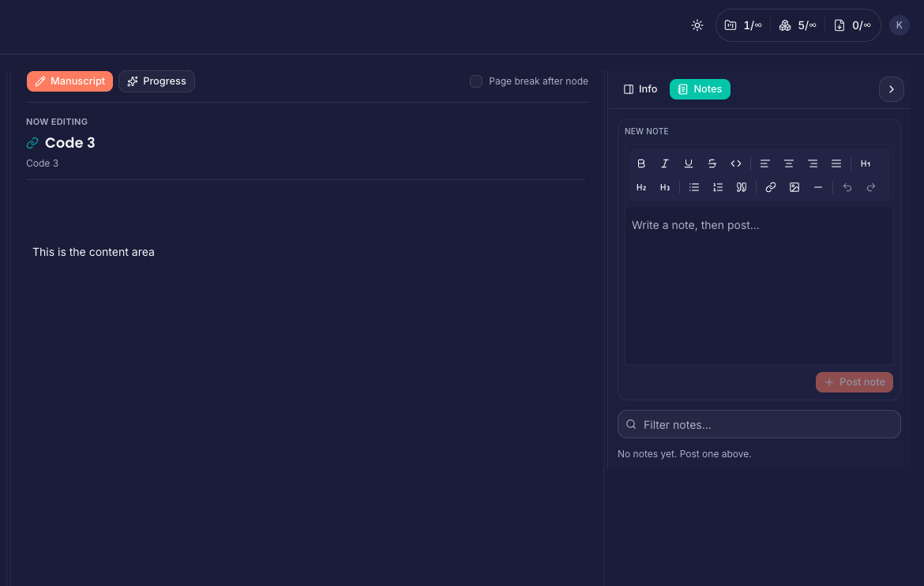
Task: Click the Post note button
Action: [x=854, y=382]
